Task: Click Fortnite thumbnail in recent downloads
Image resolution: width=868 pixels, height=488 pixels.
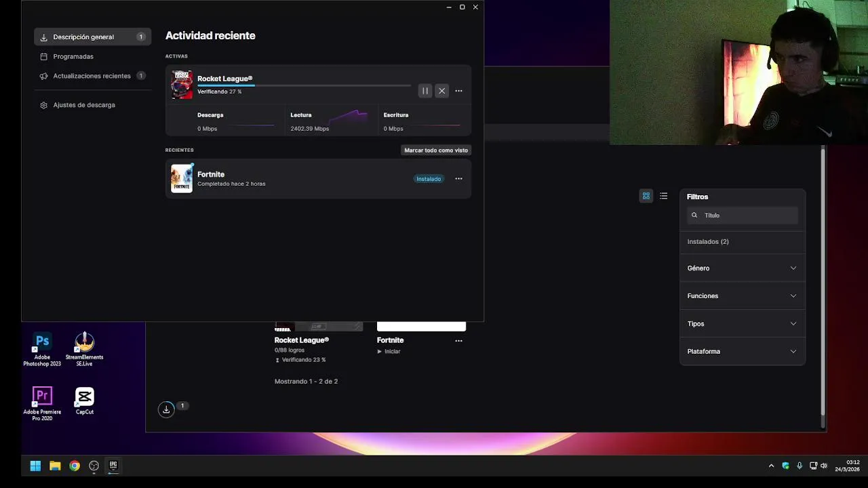Action: click(182, 179)
